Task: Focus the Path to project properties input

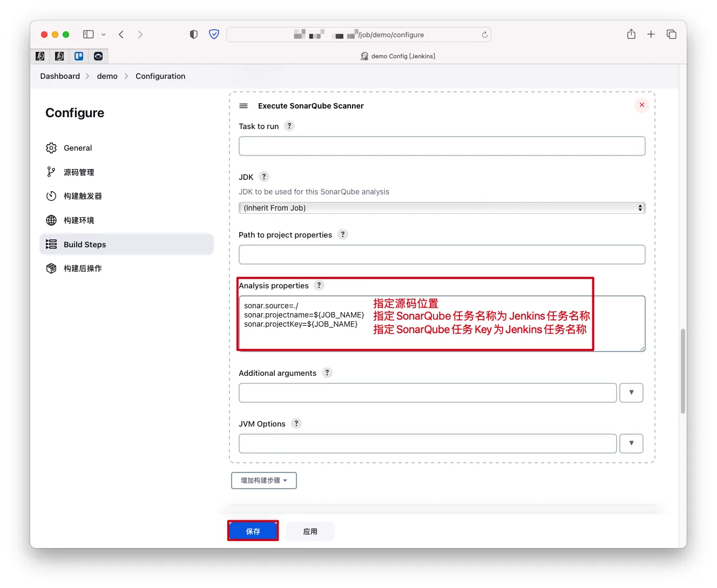Action: tap(442, 255)
